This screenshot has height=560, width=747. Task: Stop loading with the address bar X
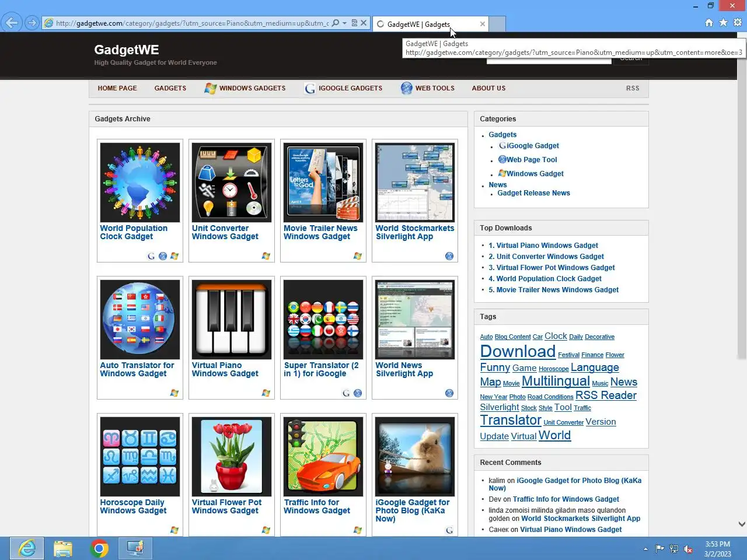point(364,23)
